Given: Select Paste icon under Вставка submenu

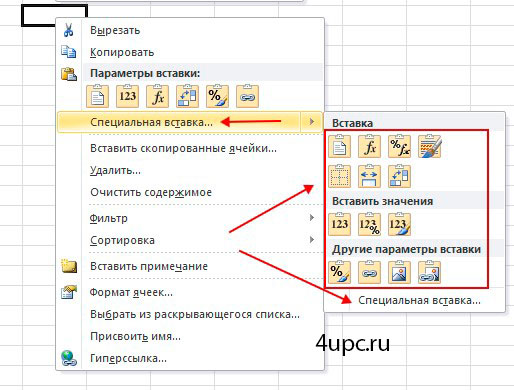Looking at the screenshot, I should click(x=339, y=146).
